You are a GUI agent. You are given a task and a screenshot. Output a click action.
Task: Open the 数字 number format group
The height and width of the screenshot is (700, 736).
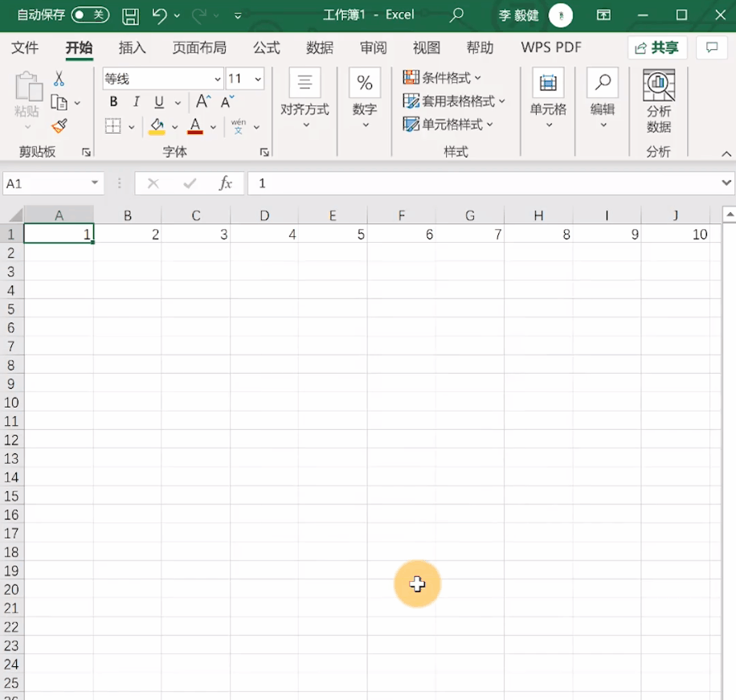coord(365,99)
